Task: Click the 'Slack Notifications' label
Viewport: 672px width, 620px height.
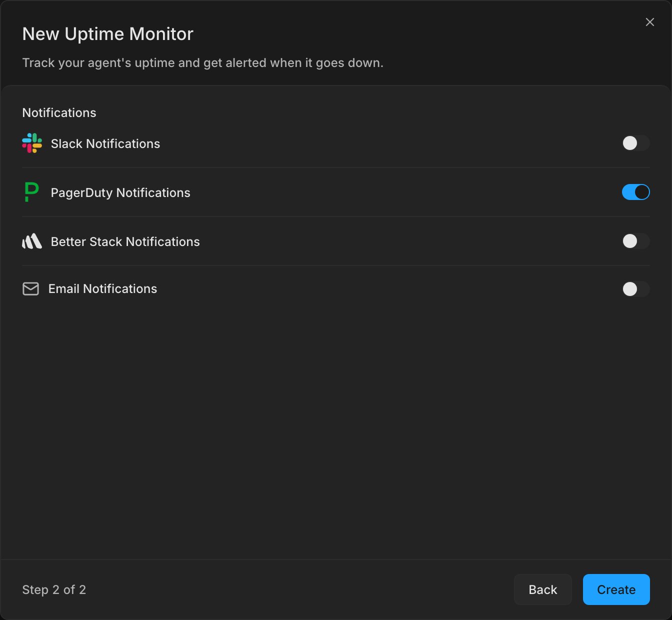Action: coord(105,143)
